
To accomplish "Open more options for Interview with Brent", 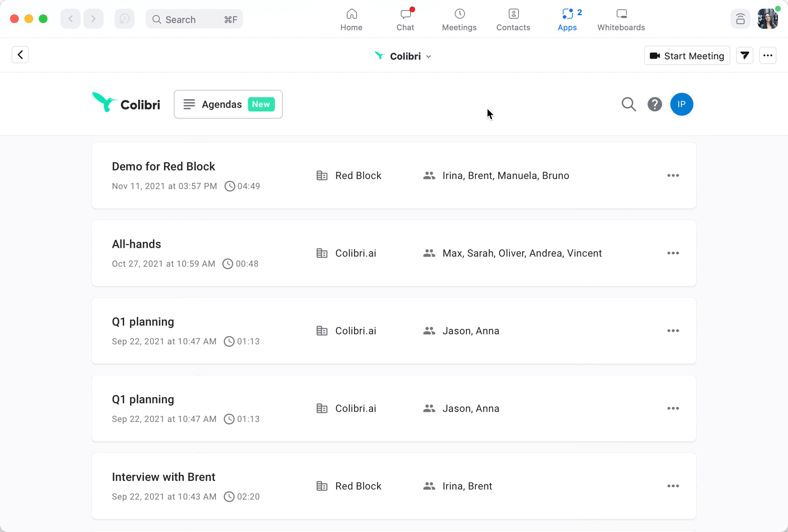I will pyautogui.click(x=673, y=486).
